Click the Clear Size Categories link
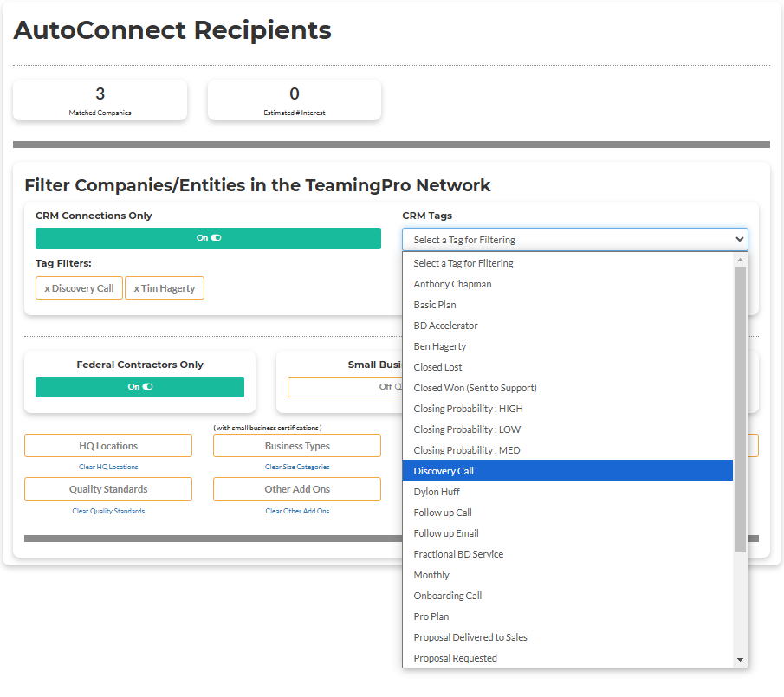This screenshot has width=784, height=697. pyautogui.click(x=296, y=466)
